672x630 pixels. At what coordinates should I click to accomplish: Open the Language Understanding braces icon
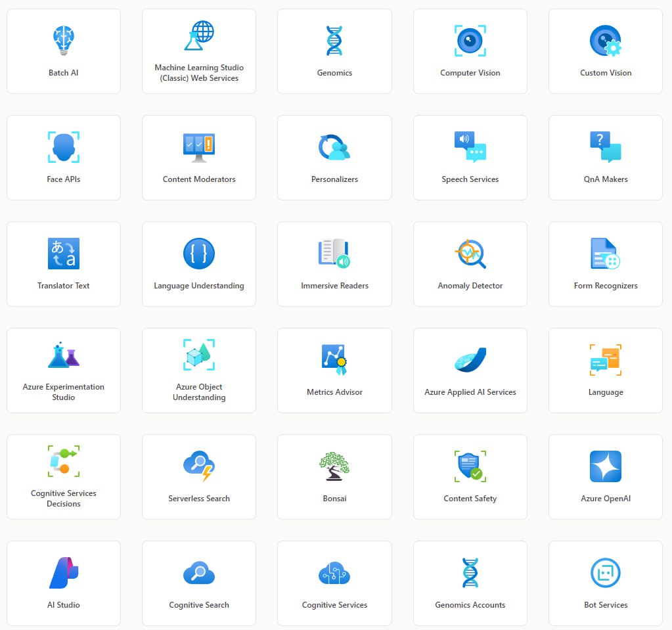tap(199, 254)
